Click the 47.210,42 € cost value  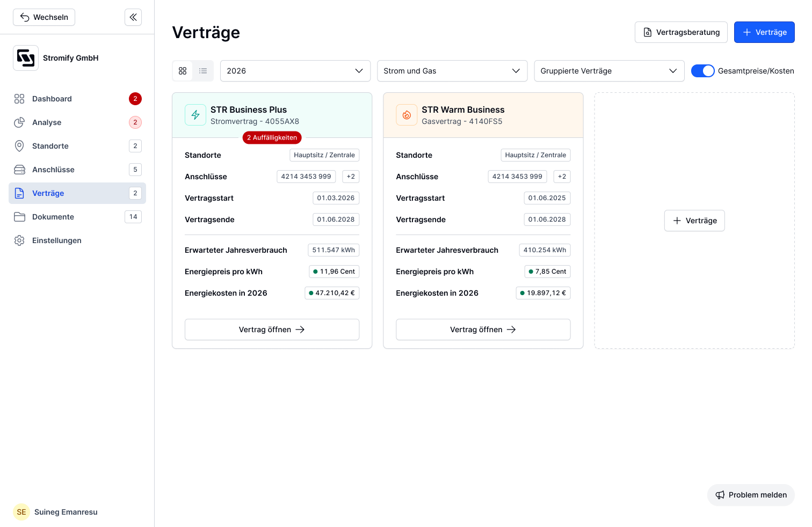click(x=332, y=293)
